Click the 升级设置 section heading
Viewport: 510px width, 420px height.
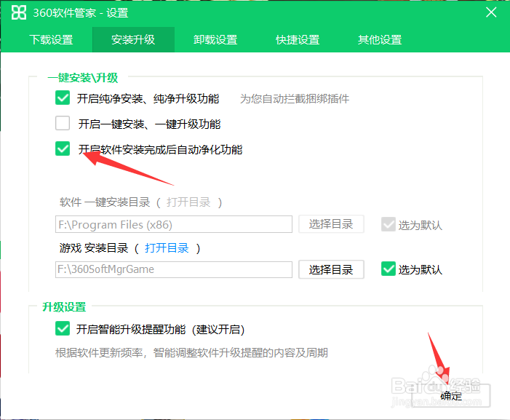(64, 306)
